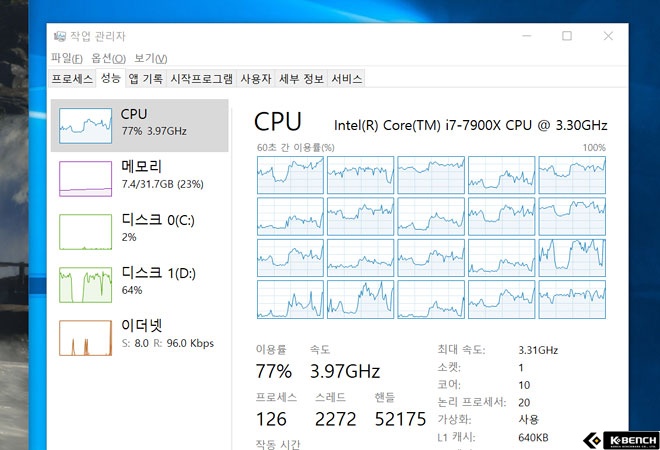Go to the 사용자 tab
Viewport: 660px width, 450px height.
click(256, 79)
